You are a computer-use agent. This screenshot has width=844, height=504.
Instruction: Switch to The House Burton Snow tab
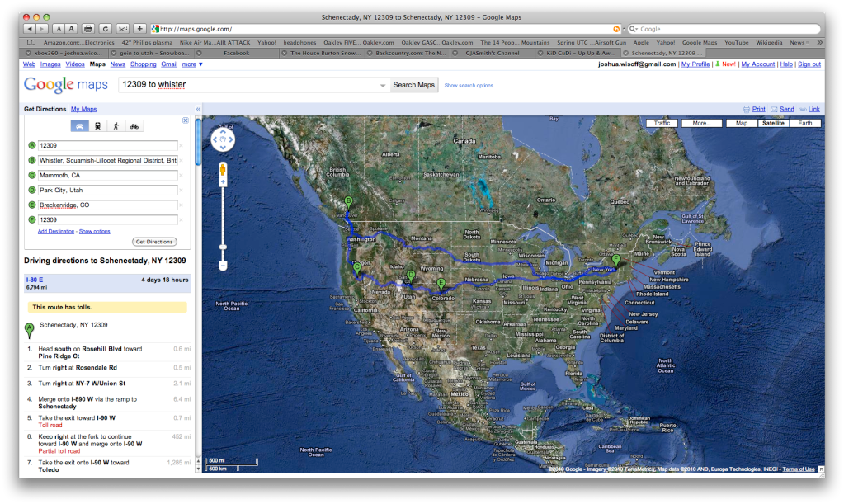click(323, 54)
